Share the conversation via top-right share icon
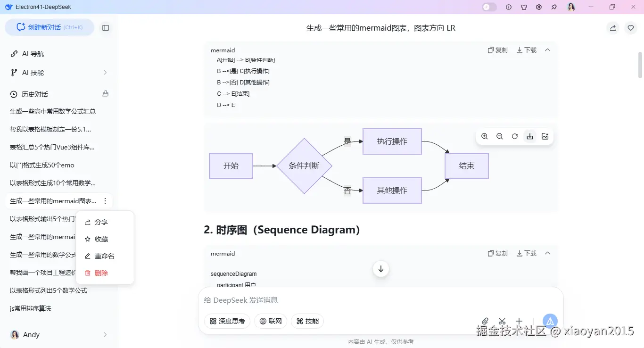This screenshot has height=348, width=644. pyautogui.click(x=612, y=28)
